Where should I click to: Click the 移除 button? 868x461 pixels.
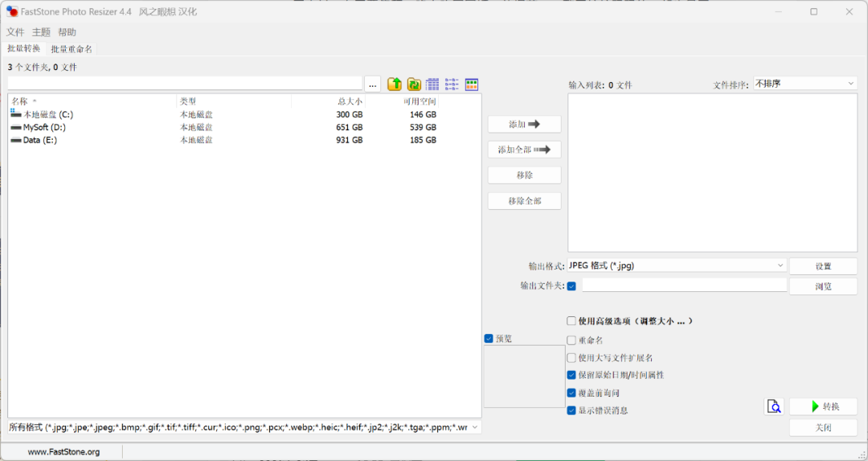click(524, 175)
